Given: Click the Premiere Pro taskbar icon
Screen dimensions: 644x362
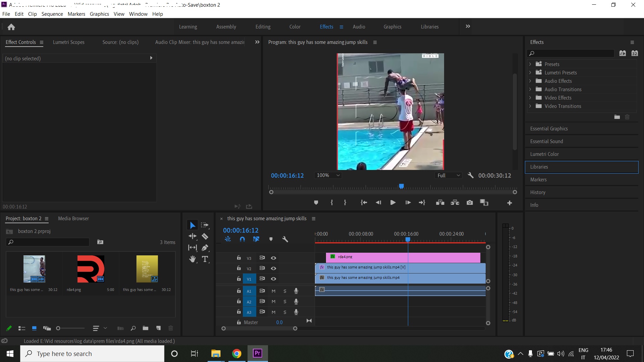Looking at the screenshot, I should point(257,353).
